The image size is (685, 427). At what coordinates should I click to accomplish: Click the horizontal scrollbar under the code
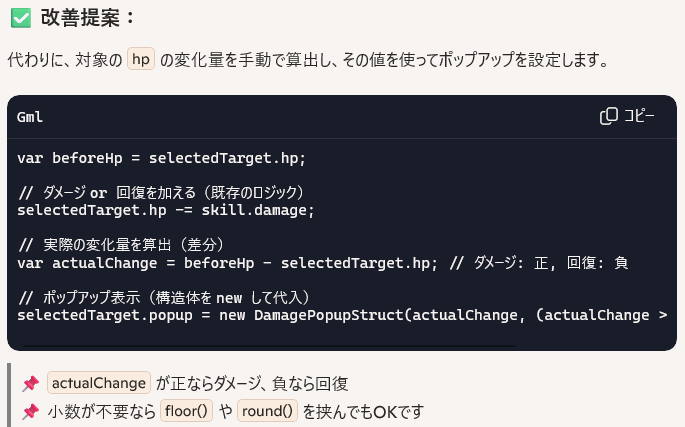click(x=269, y=346)
